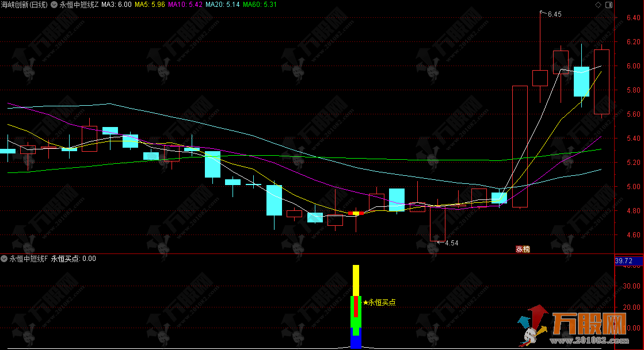Click the cyan MA20: 5.14 label

223,5
